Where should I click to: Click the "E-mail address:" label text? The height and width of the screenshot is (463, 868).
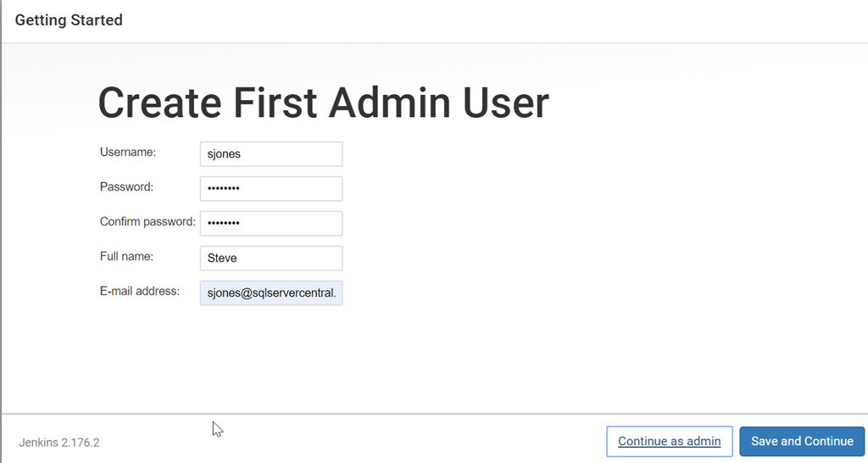tap(140, 291)
